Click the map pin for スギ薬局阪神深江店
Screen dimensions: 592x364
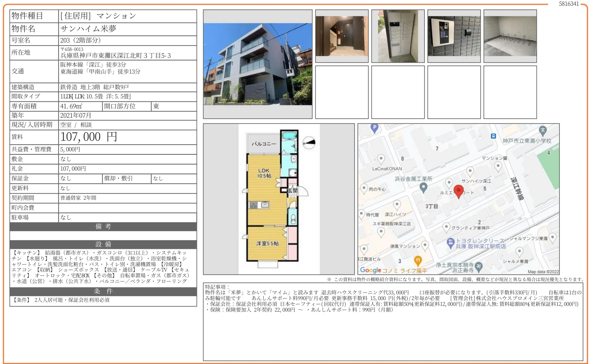(x=381, y=231)
